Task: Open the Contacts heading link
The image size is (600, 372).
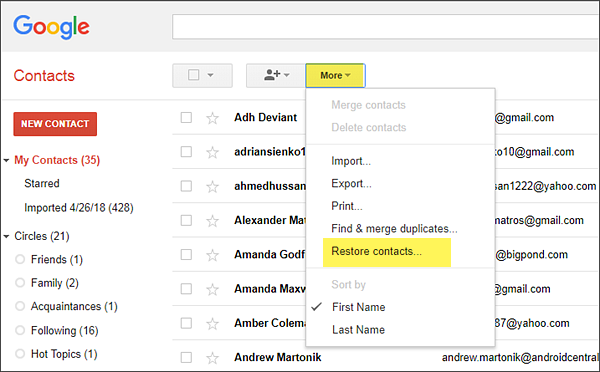Action: click(x=44, y=76)
